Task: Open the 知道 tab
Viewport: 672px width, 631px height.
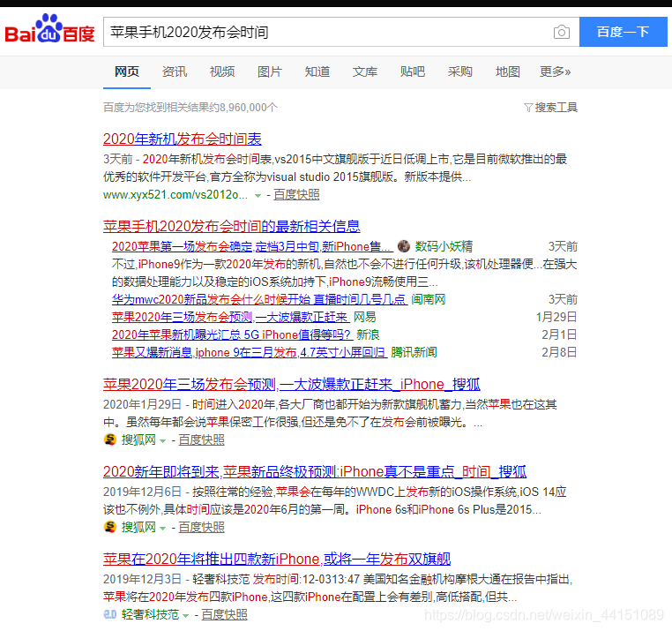Action: (x=317, y=71)
